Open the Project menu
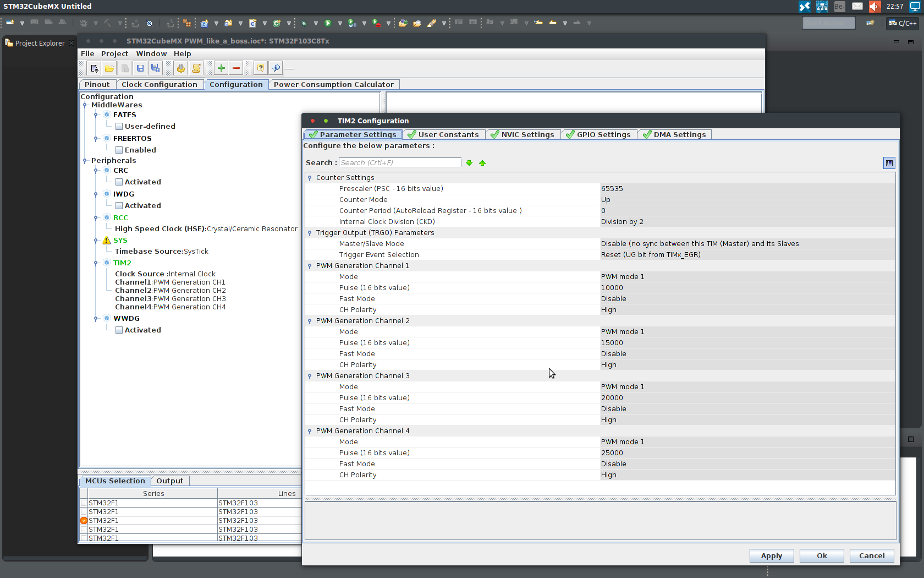The image size is (924, 578). click(x=114, y=54)
